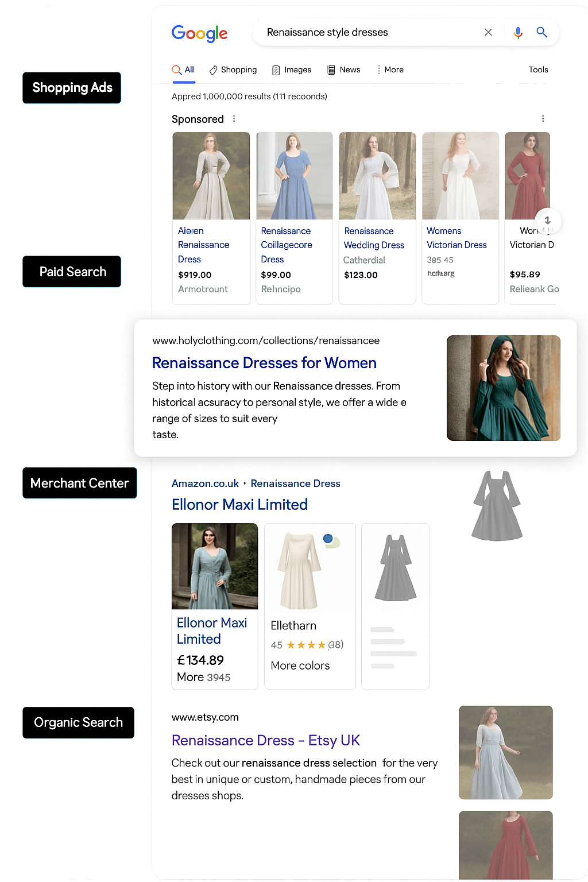Clear the search box with the X icon
Image resolution: width=588 pixels, height=882 pixels.
488,32
